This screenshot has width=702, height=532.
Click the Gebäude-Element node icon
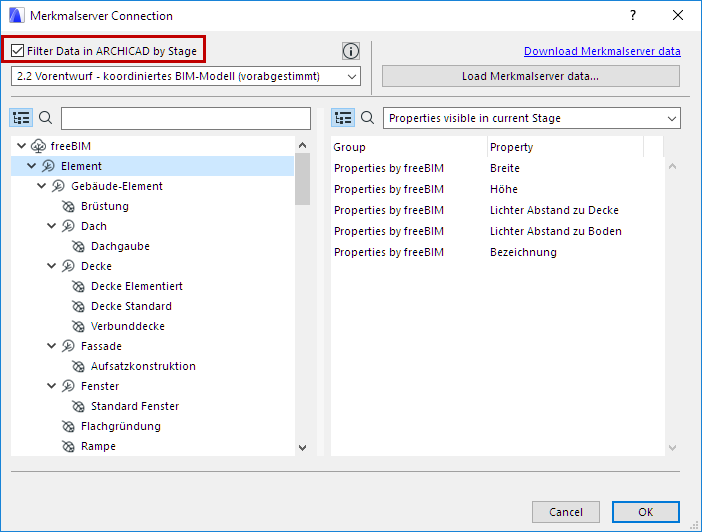pyautogui.click(x=58, y=186)
